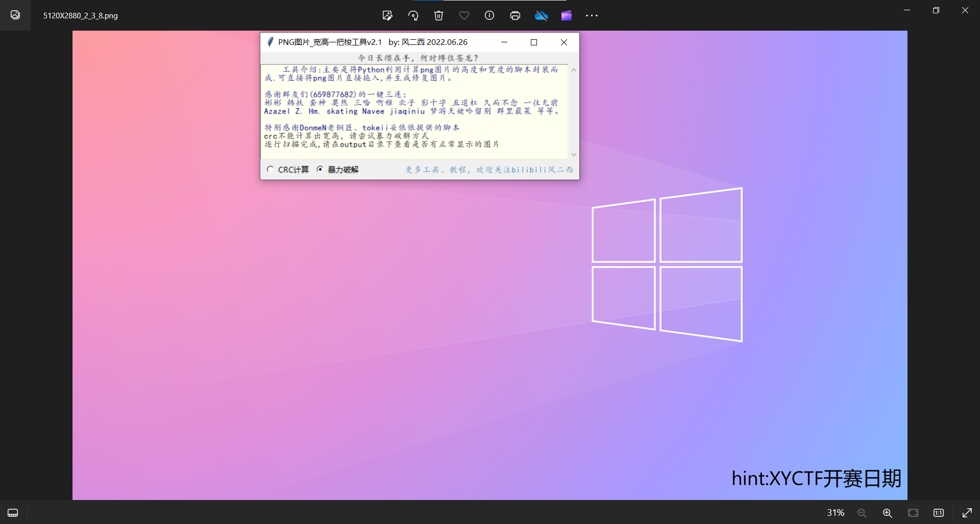The image size is (980, 524).
Task: Select the CRC计算 radio button
Action: [270, 169]
